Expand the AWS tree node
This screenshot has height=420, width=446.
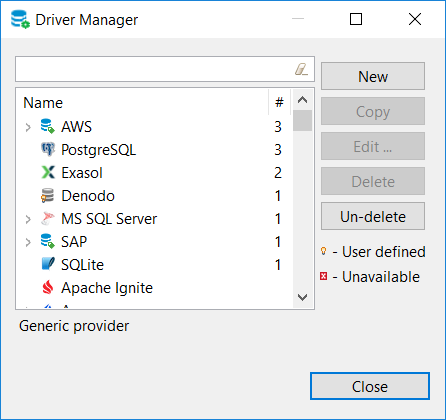[28, 127]
